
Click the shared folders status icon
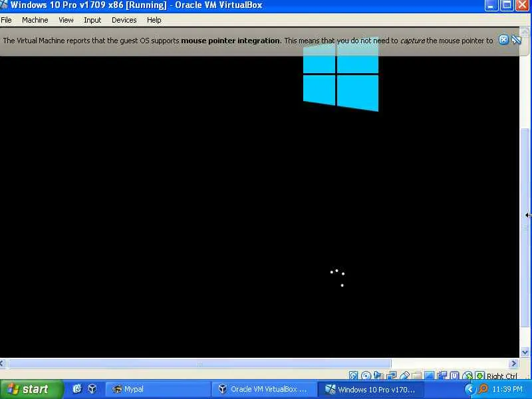tap(417, 375)
